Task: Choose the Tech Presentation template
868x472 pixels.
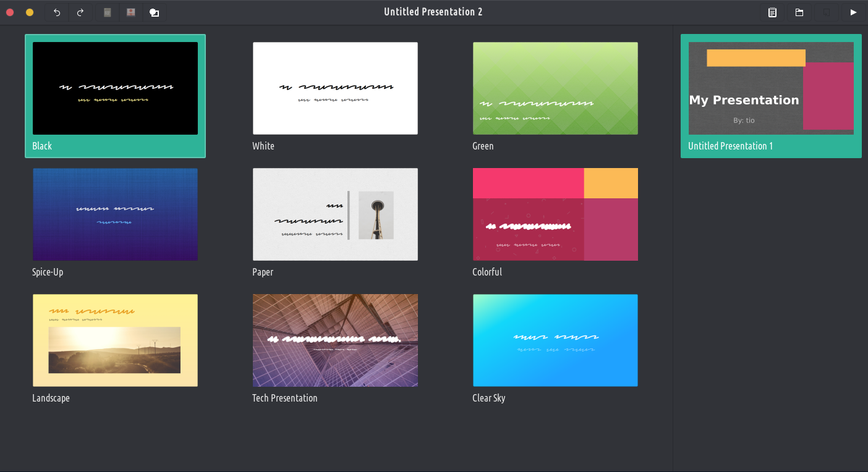Action: tap(335, 340)
